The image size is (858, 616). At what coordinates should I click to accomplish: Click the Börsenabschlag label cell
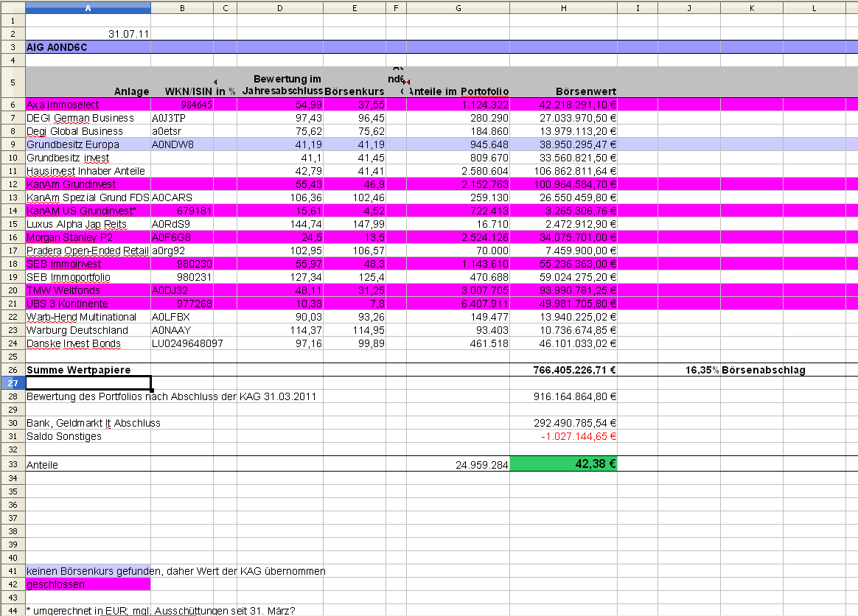[x=764, y=370]
